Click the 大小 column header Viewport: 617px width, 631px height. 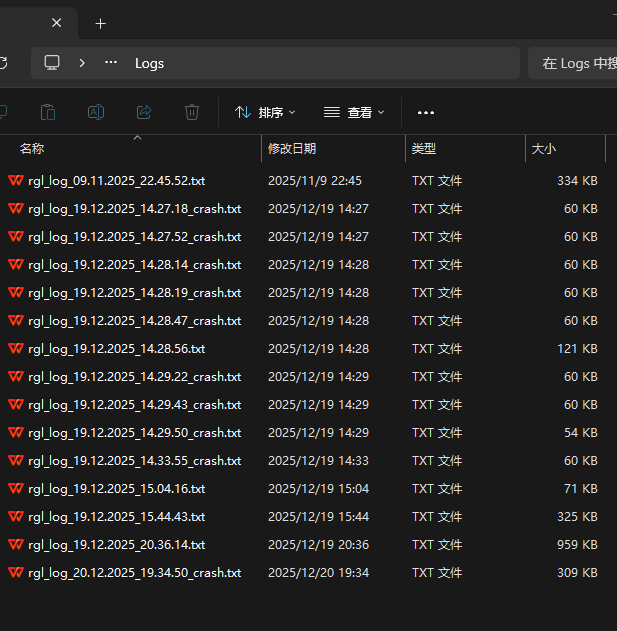point(544,149)
